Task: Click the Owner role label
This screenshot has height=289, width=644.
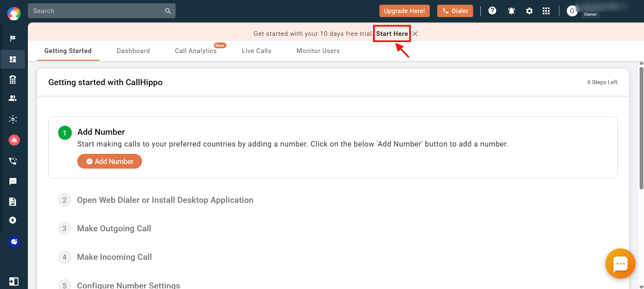Action: click(590, 14)
